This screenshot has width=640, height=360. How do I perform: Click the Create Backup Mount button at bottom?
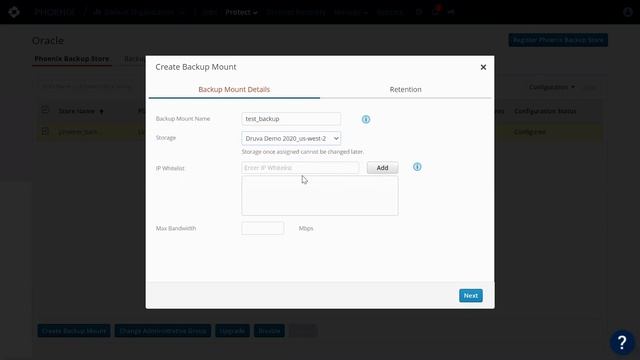(74, 331)
